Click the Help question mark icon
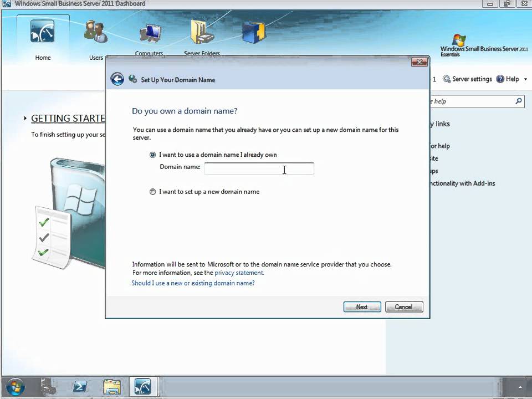Screen dimensions: 532x399 pyautogui.click(x=500, y=79)
